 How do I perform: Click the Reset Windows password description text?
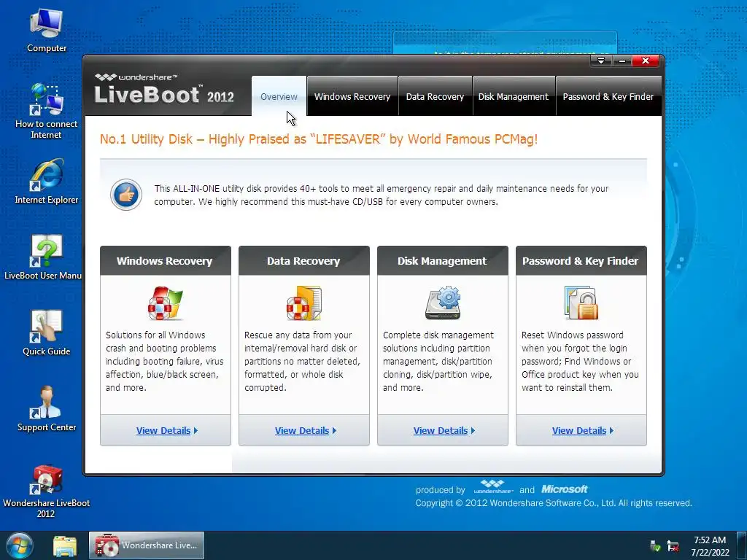click(x=580, y=362)
